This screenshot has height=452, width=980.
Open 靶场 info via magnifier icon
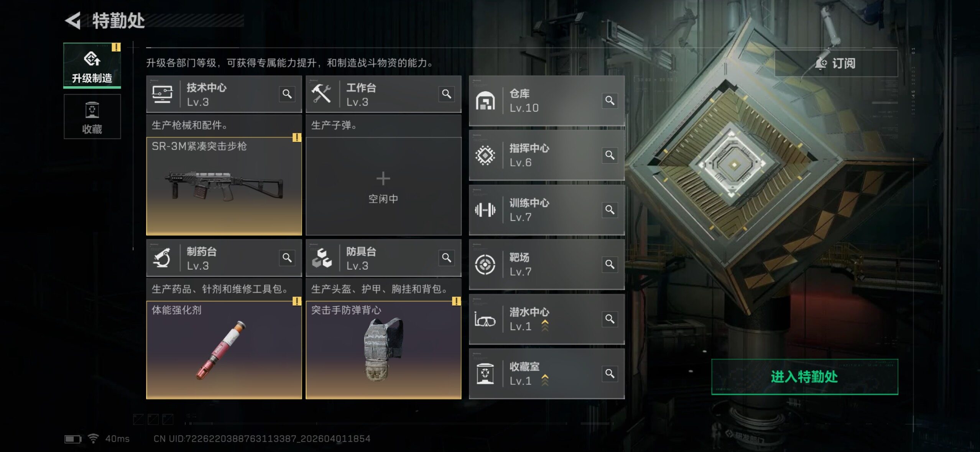click(x=610, y=264)
